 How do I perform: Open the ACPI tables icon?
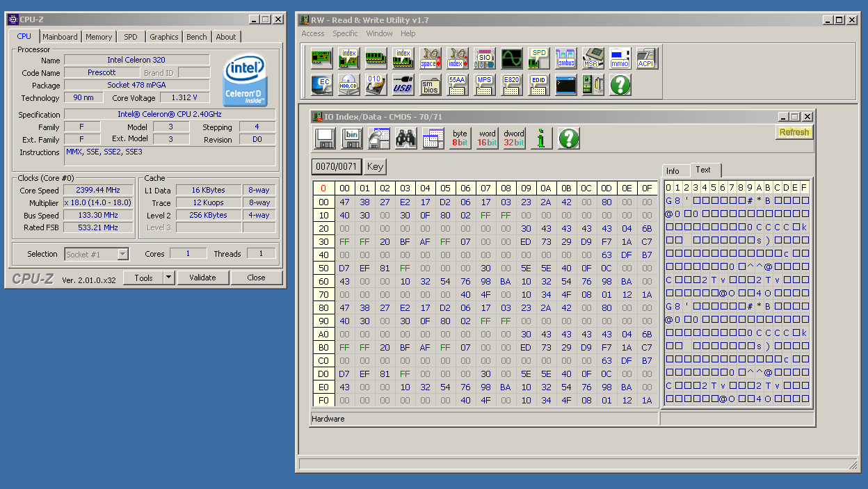point(647,58)
